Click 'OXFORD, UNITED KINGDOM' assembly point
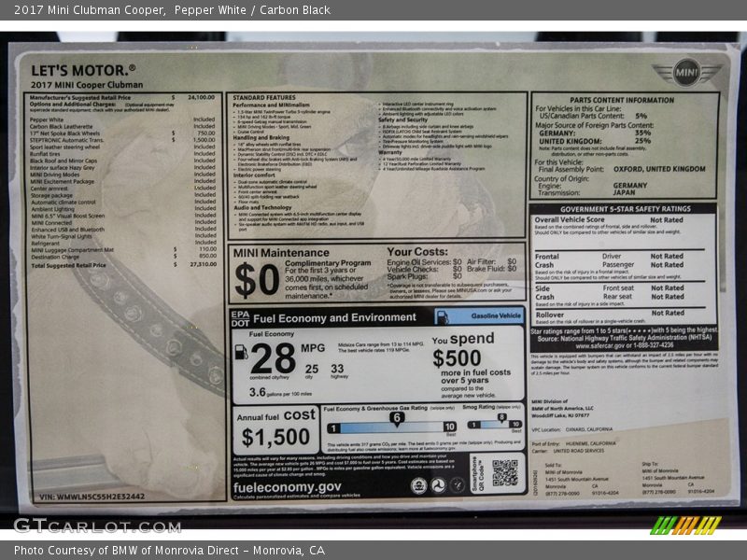Screen dimensions: 747x560 (659, 169)
